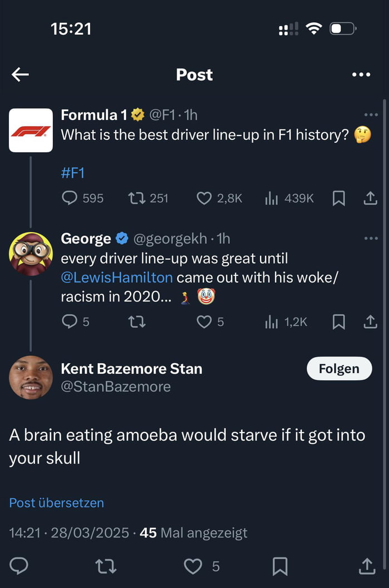Open @LewisHamilton mention link

(117, 277)
